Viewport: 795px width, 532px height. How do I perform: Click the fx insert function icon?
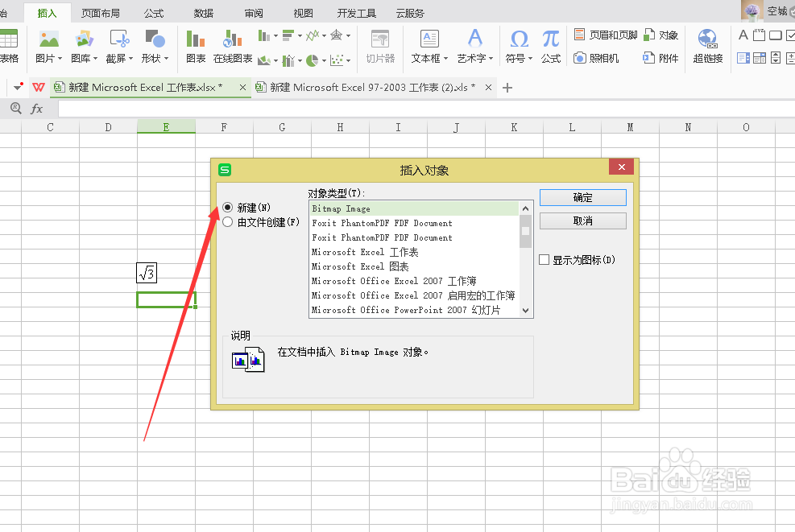36,109
